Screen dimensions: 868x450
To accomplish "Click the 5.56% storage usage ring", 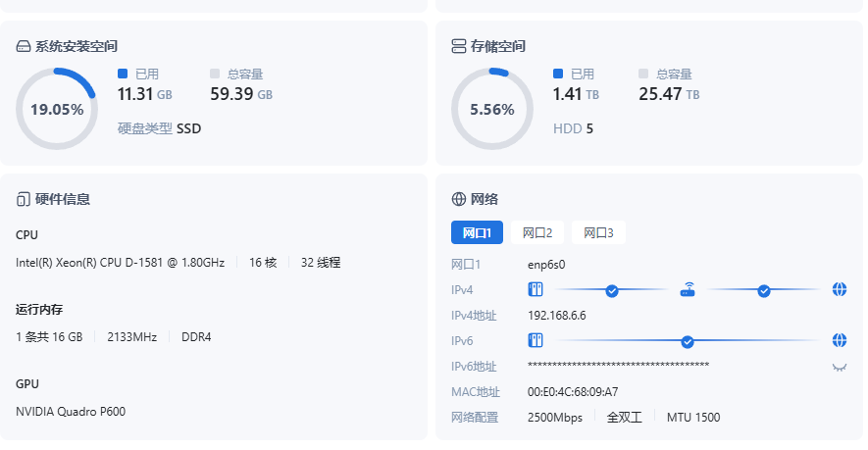I will pyautogui.click(x=492, y=109).
